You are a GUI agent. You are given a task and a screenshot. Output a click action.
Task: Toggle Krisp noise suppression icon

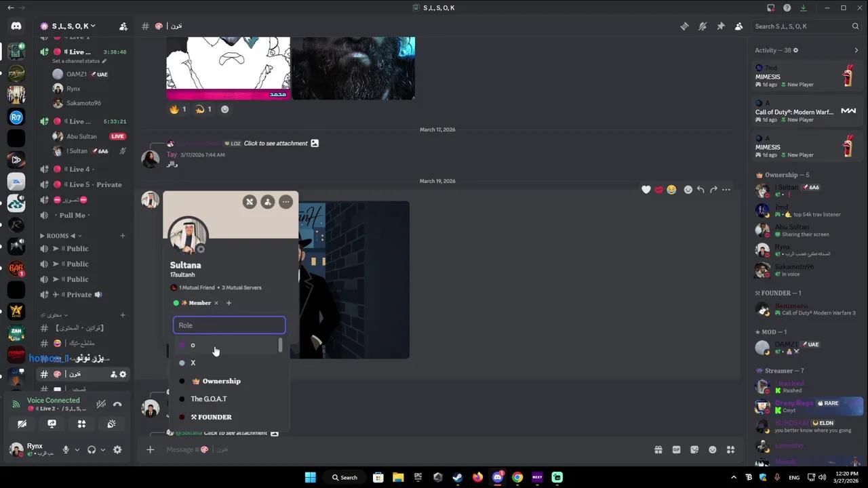point(101,405)
